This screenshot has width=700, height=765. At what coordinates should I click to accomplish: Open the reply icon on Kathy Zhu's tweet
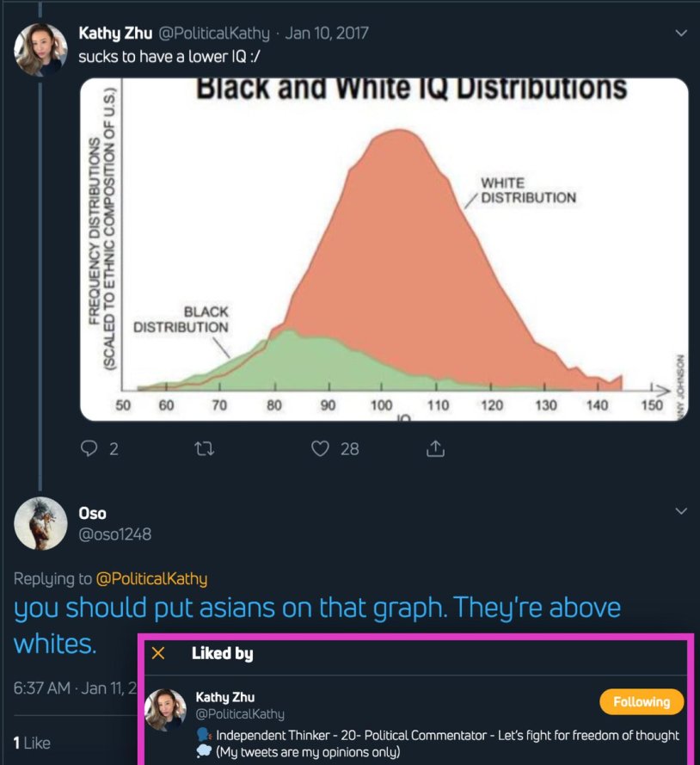88,448
